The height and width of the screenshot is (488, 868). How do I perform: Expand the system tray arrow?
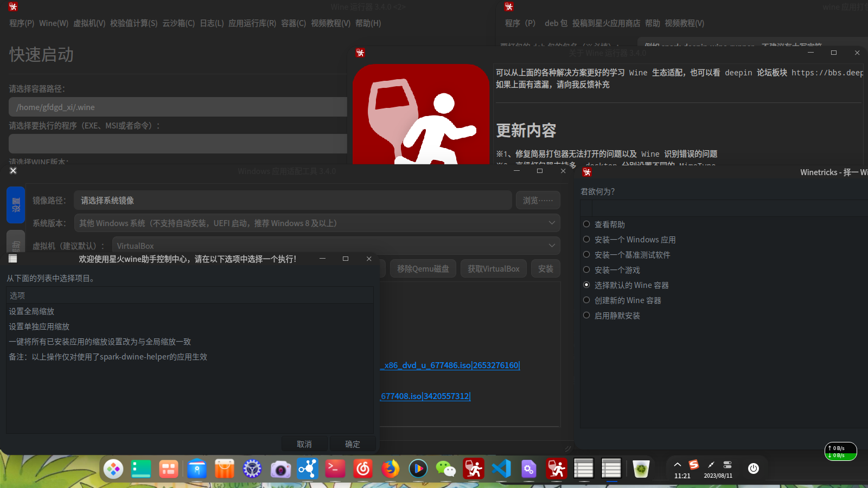(678, 465)
